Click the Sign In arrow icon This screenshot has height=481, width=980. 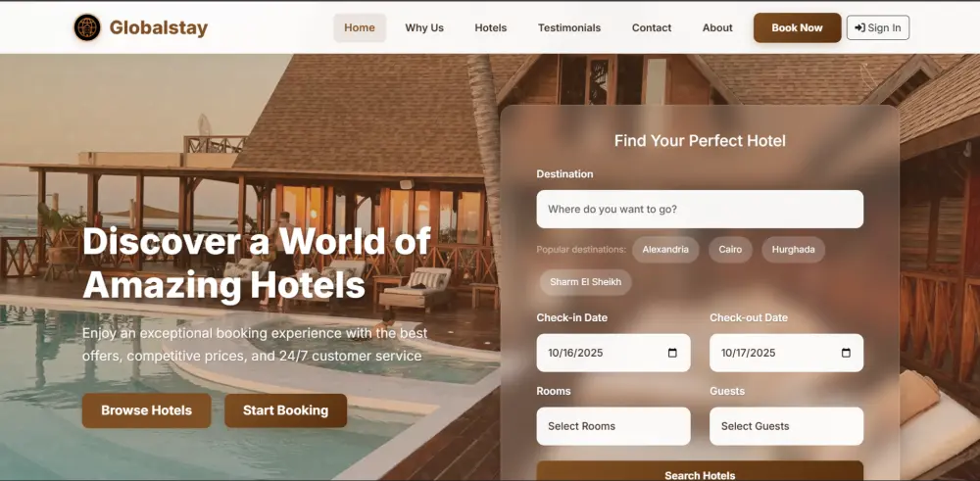pos(860,27)
